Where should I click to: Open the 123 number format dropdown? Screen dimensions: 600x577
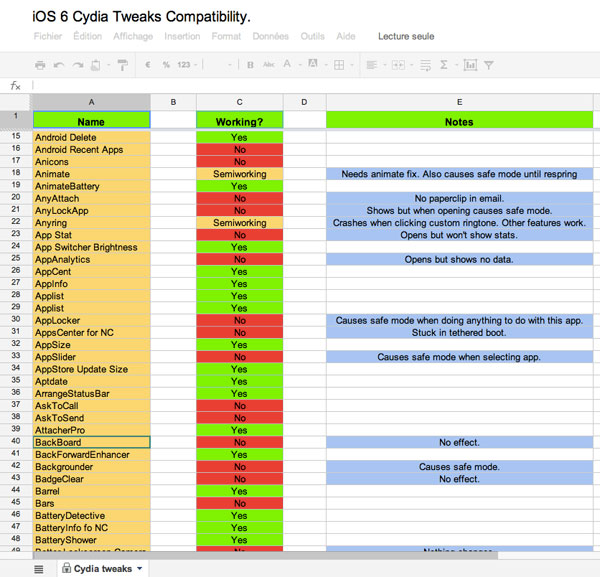click(184, 65)
